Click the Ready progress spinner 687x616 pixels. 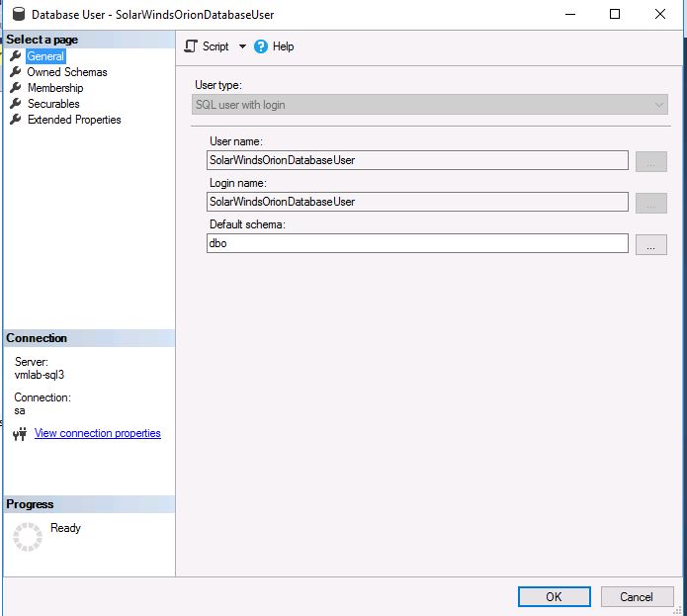pyautogui.click(x=28, y=537)
